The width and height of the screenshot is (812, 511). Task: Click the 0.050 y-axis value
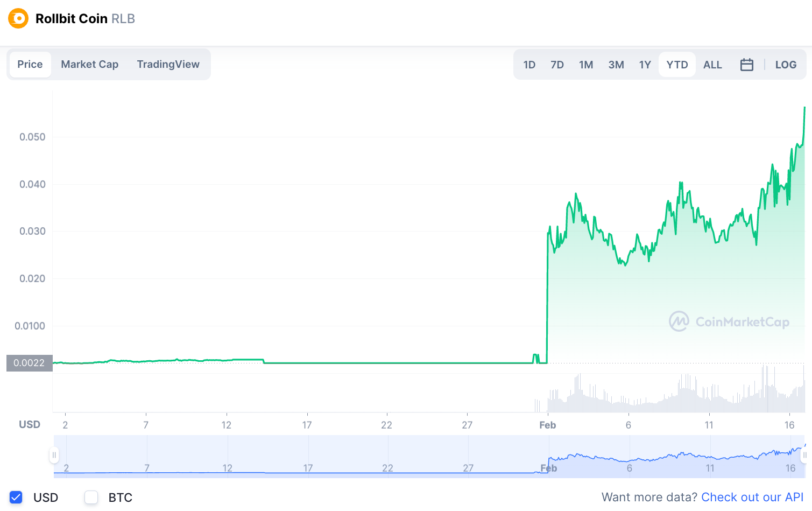pyautogui.click(x=33, y=137)
